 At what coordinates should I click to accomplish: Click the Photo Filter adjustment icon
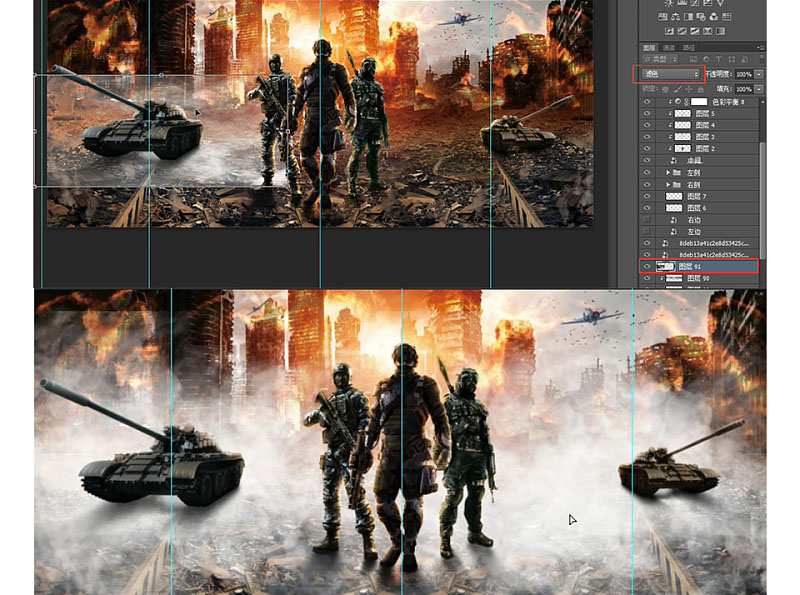pos(701,17)
